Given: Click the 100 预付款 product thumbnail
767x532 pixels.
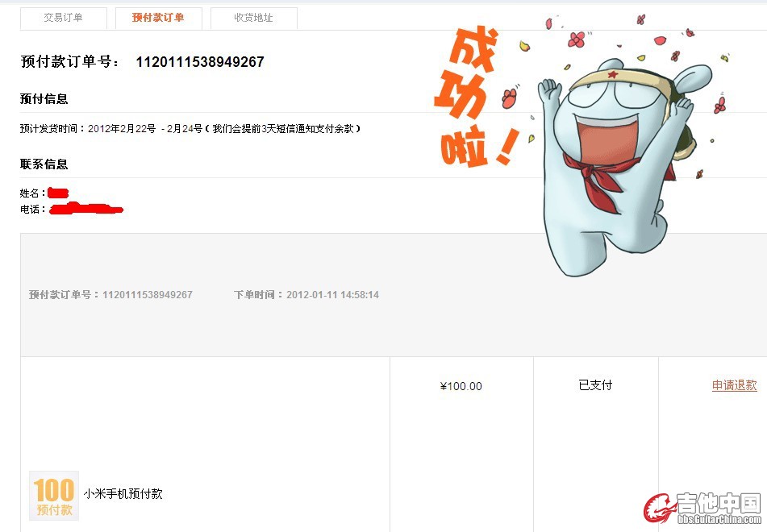Looking at the screenshot, I should (54, 496).
